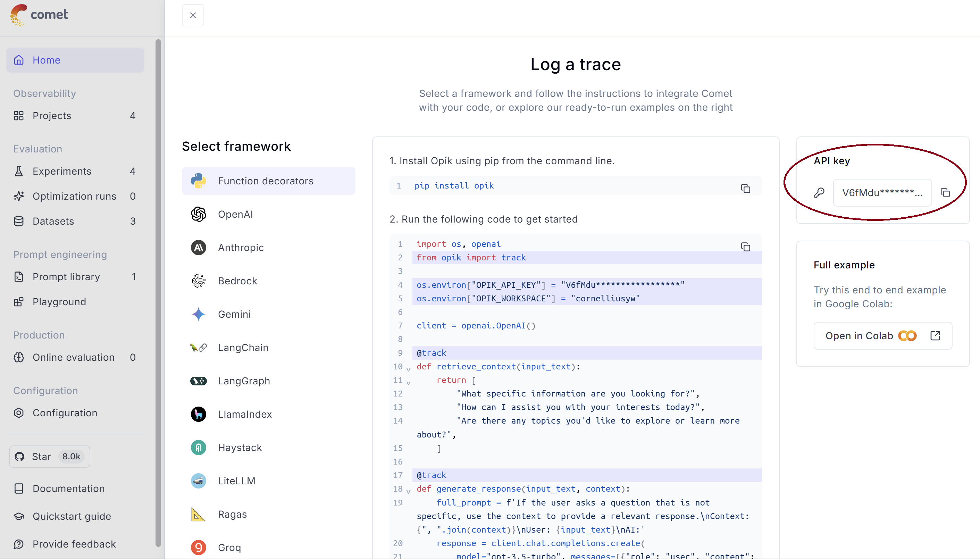Image resolution: width=980 pixels, height=559 pixels.
Task: Click the Experiments flask icon
Action: [x=19, y=171]
